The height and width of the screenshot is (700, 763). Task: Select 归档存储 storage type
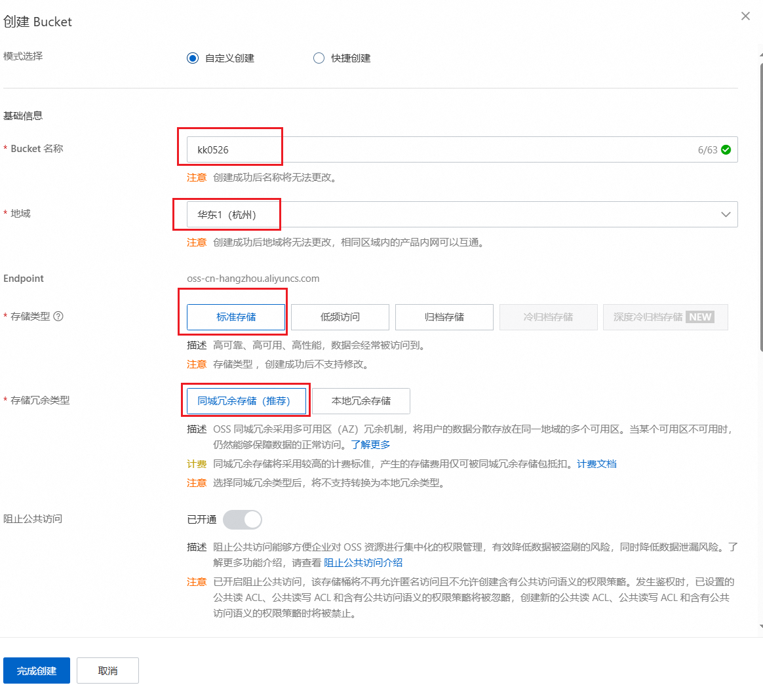[x=444, y=317]
